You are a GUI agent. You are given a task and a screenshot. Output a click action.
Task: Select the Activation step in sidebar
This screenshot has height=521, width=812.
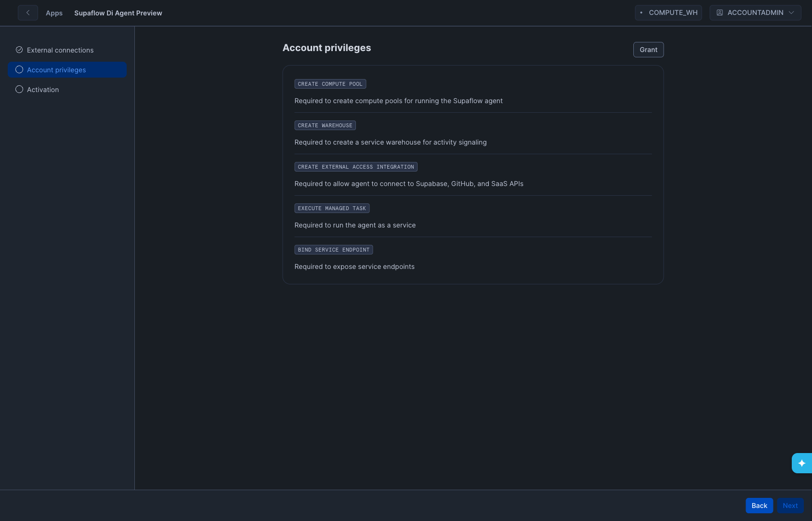pos(43,90)
